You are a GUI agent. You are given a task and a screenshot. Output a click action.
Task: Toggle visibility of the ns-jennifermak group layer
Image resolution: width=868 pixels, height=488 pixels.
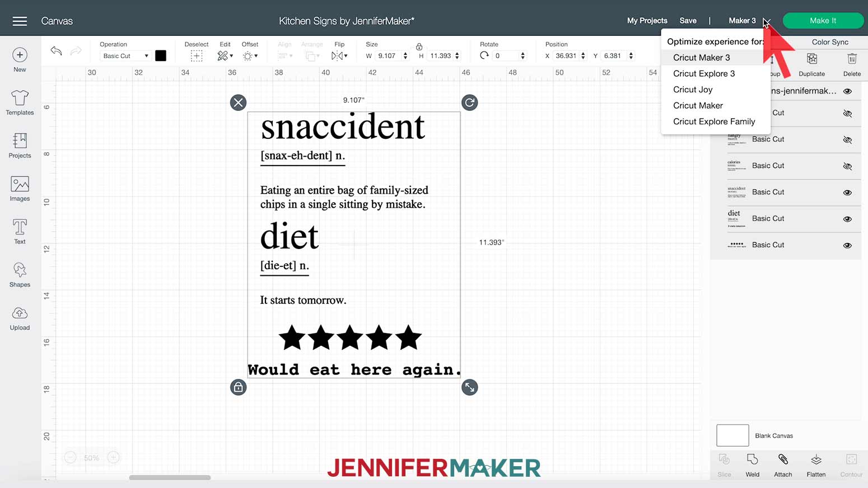pos(847,91)
